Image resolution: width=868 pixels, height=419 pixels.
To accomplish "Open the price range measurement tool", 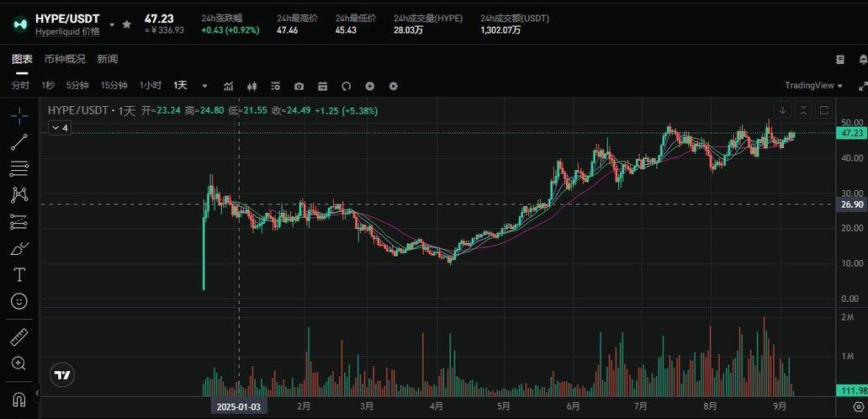I will pyautogui.click(x=19, y=222).
